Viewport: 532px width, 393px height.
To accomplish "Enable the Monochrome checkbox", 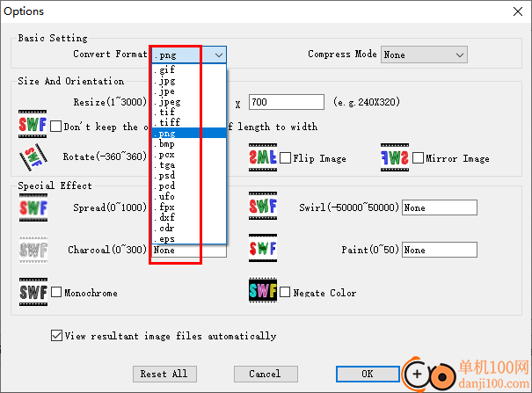I will pos(56,292).
